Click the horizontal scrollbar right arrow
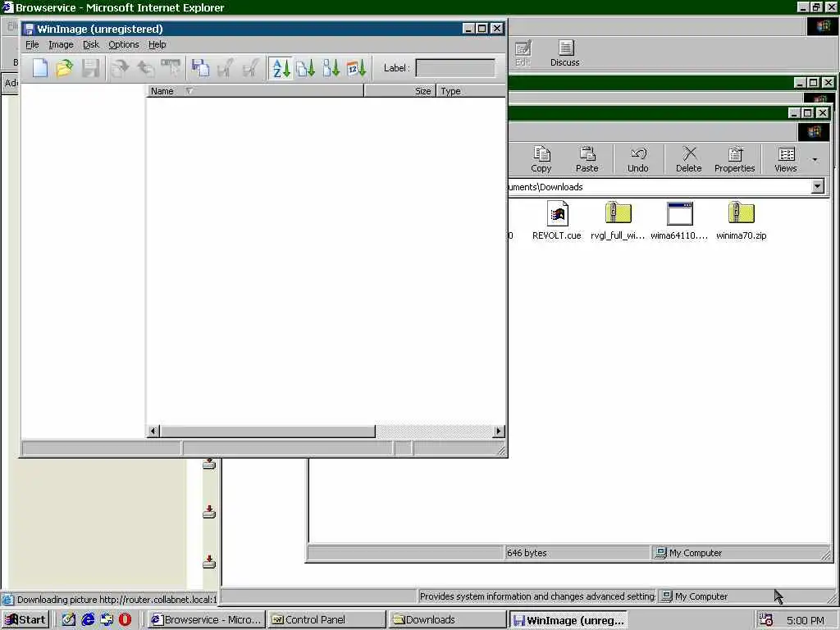 [499, 431]
